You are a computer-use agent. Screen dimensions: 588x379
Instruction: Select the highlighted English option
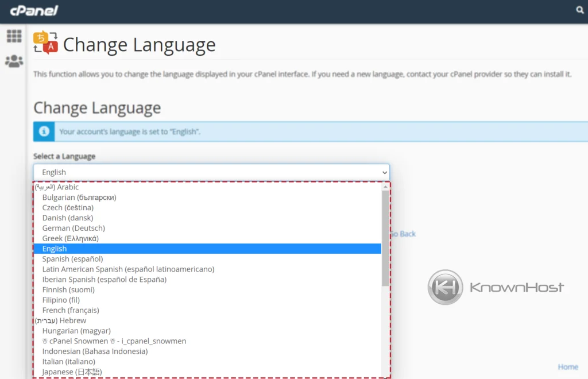click(207, 249)
